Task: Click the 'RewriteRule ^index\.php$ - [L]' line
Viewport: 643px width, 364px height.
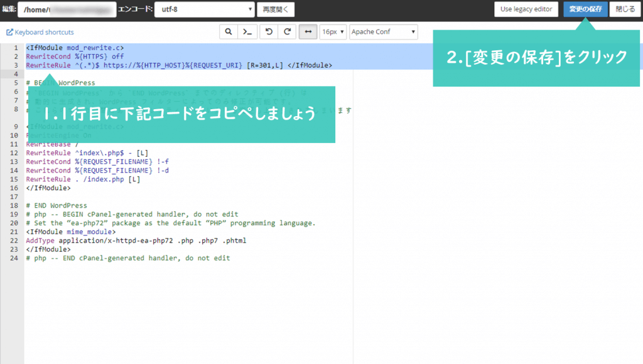Action: click(87, 153)
